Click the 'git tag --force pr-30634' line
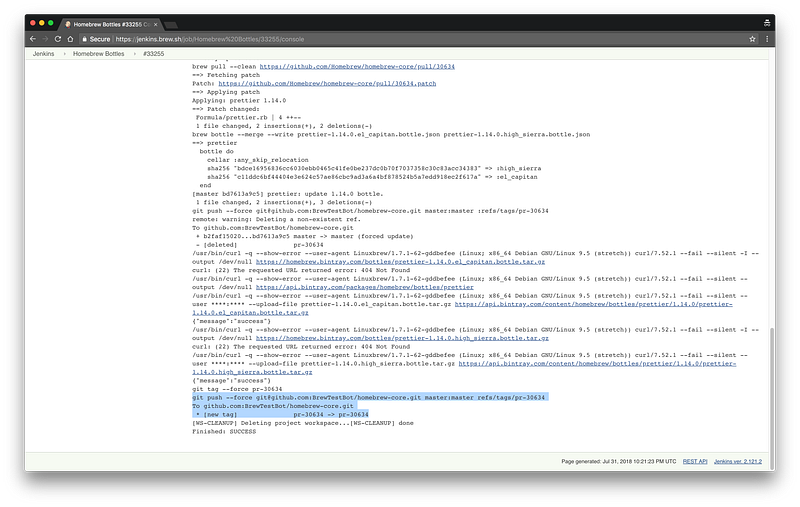This screenshot has width=800, height=507. coord(237,389)
